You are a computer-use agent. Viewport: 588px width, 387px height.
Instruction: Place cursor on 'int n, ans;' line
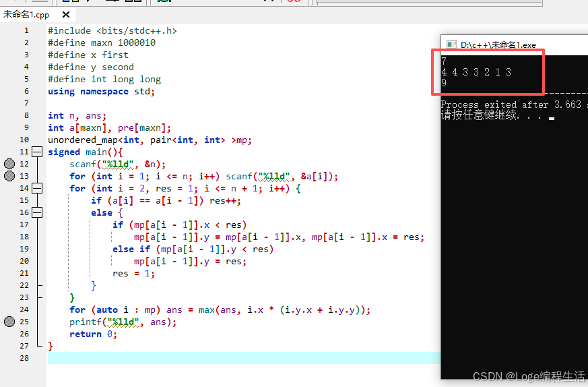click(77, 115)
